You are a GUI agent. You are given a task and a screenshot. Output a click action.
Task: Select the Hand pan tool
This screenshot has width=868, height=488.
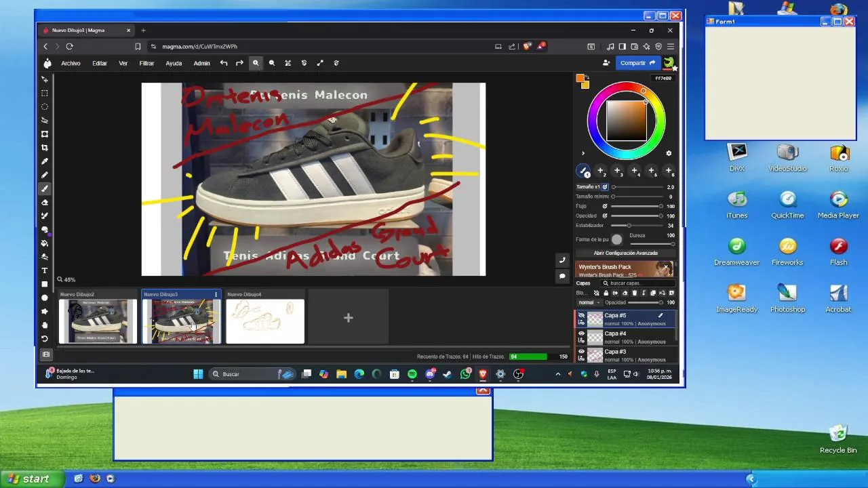[x=45, y=325]
